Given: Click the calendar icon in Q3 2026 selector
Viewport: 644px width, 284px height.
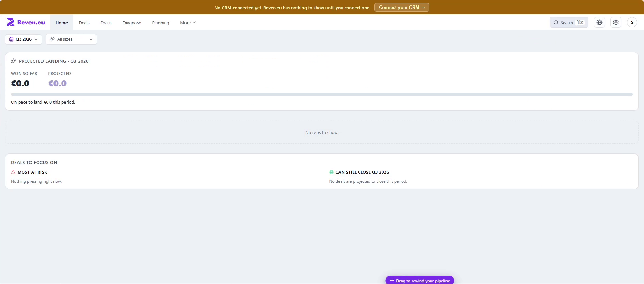Looking at the screenshot, I should click(x=11, y=39).
